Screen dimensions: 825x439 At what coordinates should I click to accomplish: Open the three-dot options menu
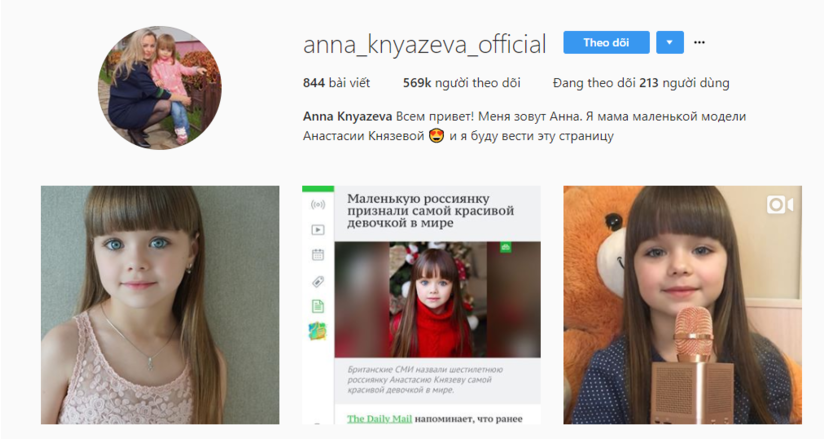(x=699, y=43)
